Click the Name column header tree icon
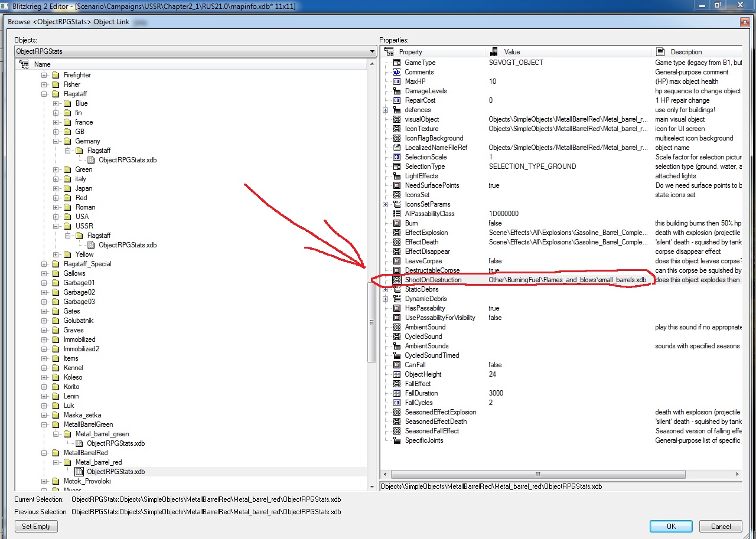 coord(24,64)
